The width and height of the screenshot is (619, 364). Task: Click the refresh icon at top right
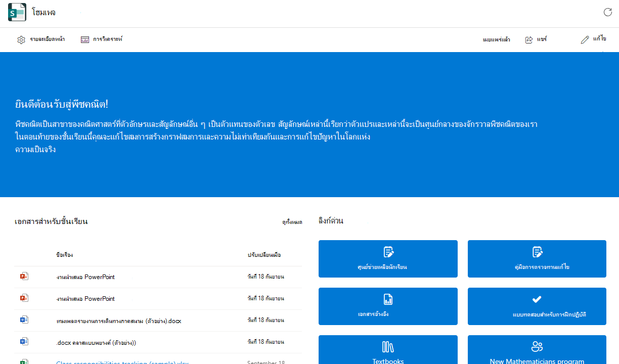(x=608, y=12)
